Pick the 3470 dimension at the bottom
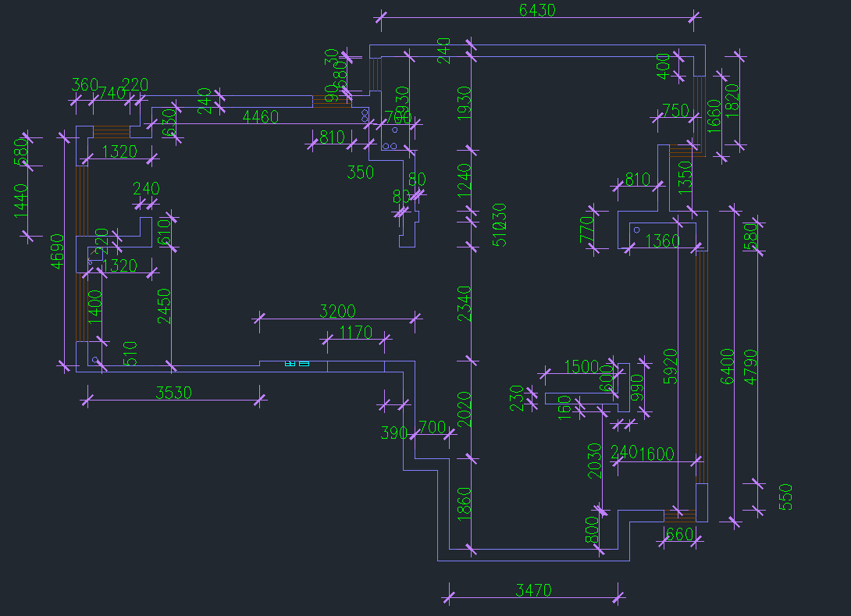Screen dimensions: 851x616 [533, 590]
